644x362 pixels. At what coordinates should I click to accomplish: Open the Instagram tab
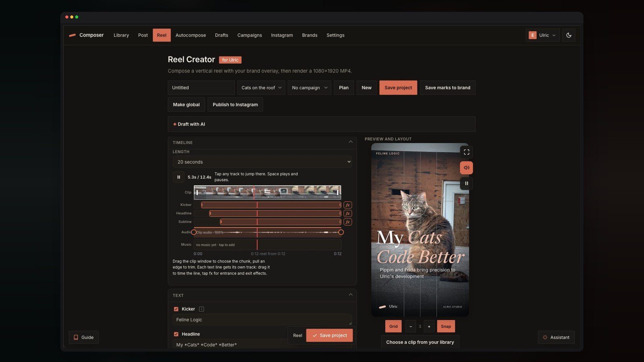pyautogui.click(x=282, y=35)
